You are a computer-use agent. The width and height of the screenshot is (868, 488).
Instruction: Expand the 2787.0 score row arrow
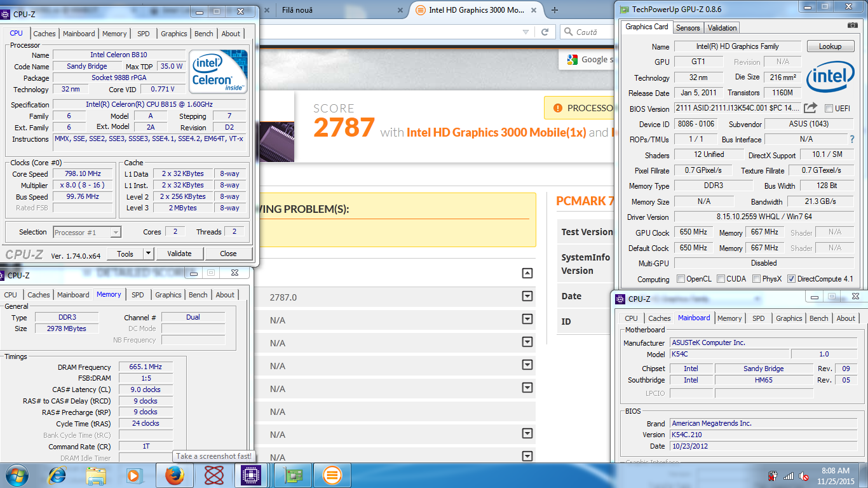(x=527, y=296)
